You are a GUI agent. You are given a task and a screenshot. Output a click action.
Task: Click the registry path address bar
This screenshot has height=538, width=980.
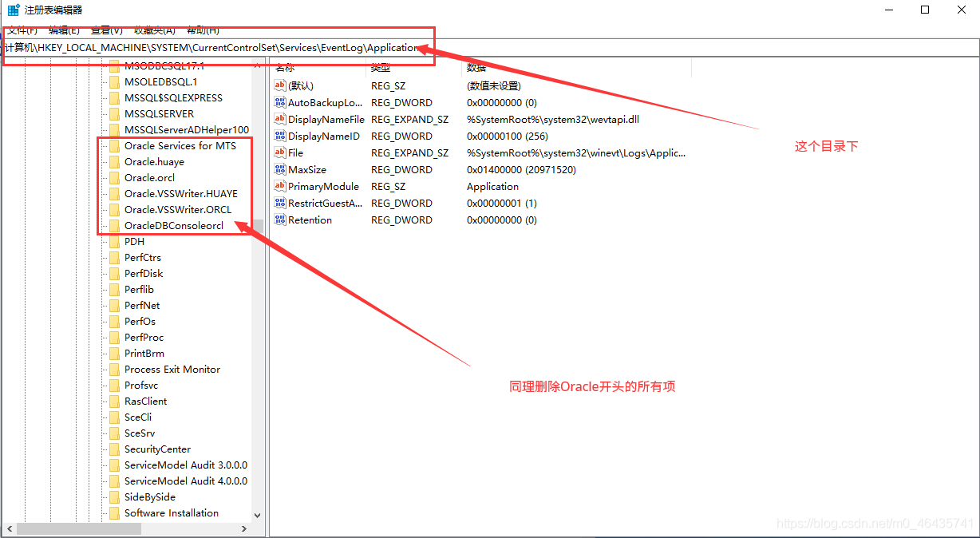coord(490,48)
